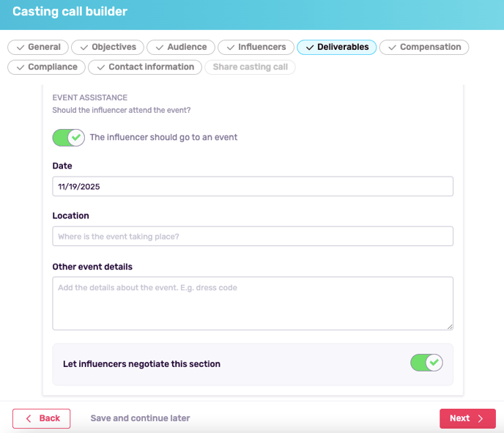This screenshot has width=504, height=433.
Task: Disable the influencer should go to event toggle
Action: pyautogui.click(x=68, y=138)
